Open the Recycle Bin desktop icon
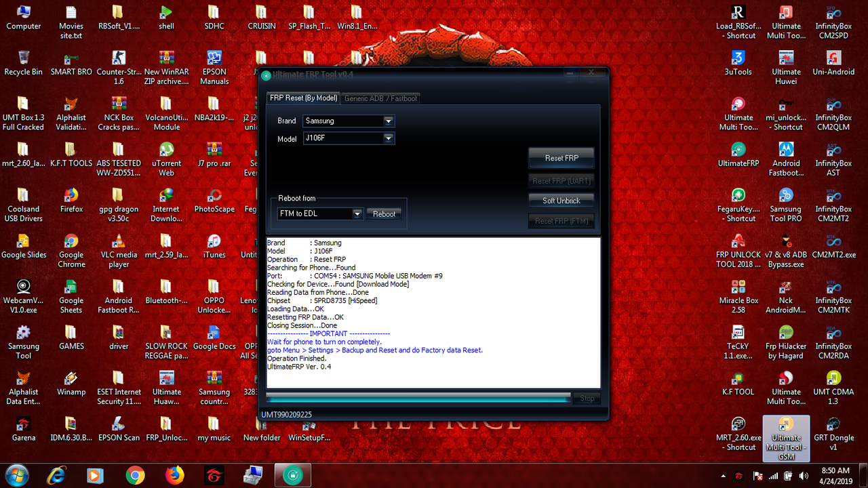 pyautogui.click(x=24, y=63)
